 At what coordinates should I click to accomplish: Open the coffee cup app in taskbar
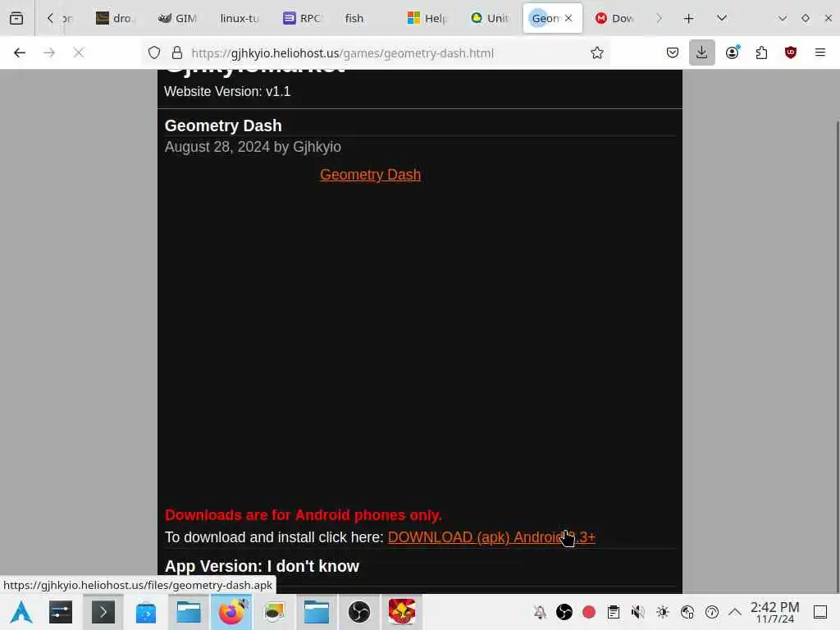(274, 612)
